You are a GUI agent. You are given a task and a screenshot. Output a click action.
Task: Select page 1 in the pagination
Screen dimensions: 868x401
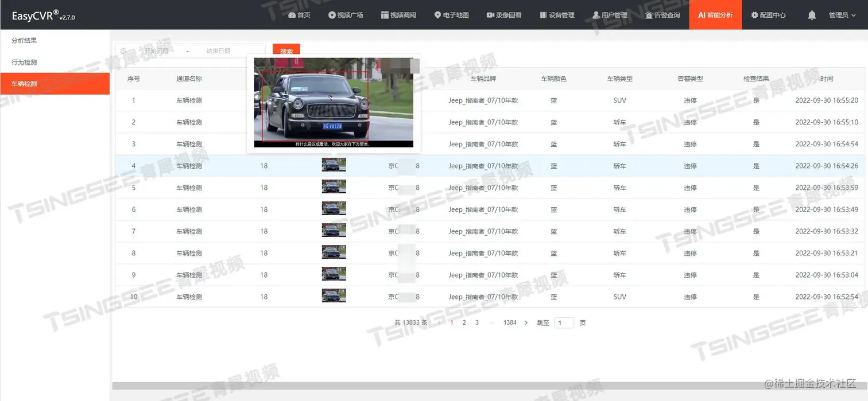point(452,323)
